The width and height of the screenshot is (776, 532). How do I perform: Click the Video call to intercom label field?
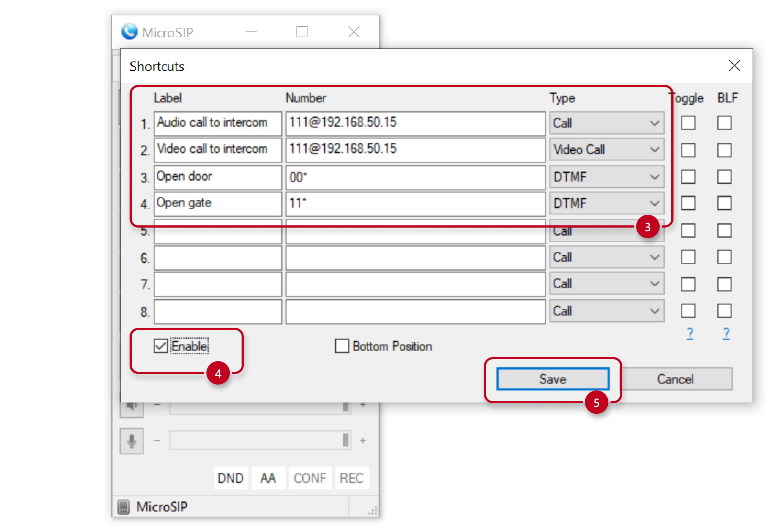(x=218, y=150)
